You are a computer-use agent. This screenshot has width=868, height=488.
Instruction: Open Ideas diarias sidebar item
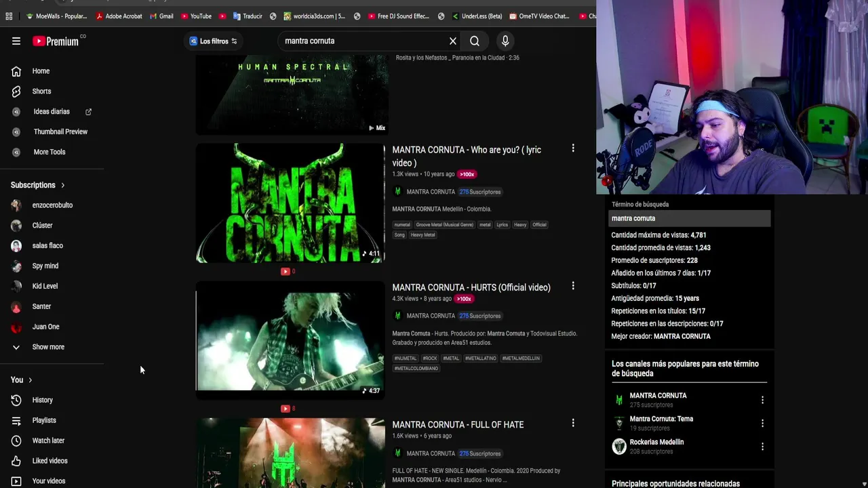[x=52, y=112]
